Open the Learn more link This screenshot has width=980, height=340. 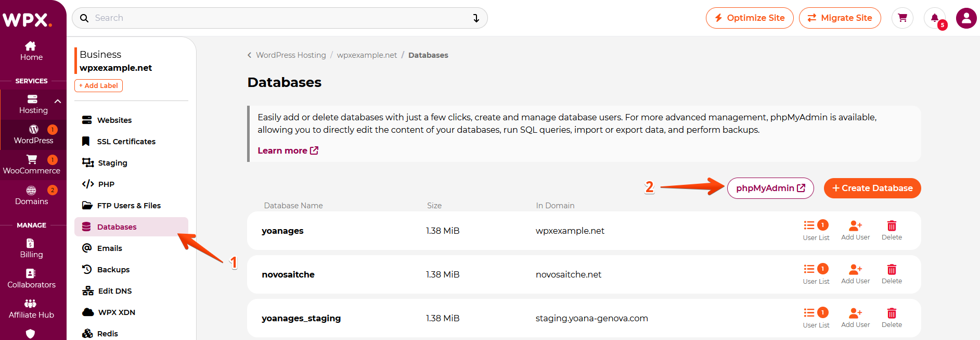(x=288, y=150)
